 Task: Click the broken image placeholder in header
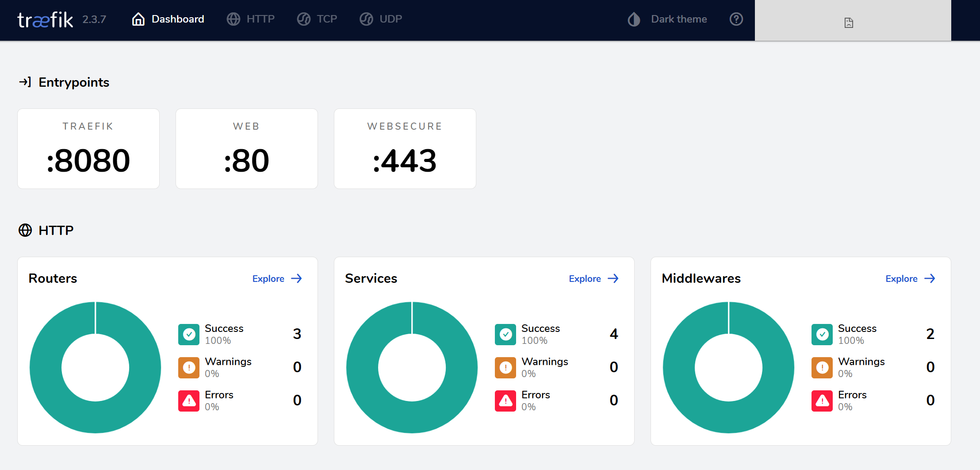(x=849, y=23)
